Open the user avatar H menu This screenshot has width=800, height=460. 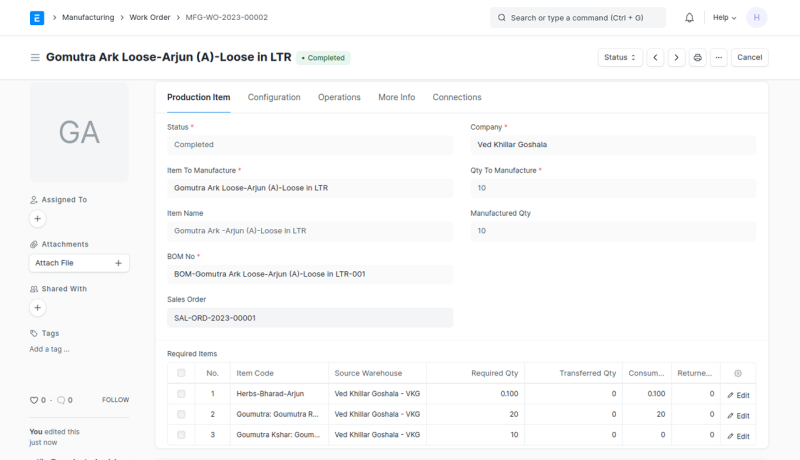click(757, 18)
